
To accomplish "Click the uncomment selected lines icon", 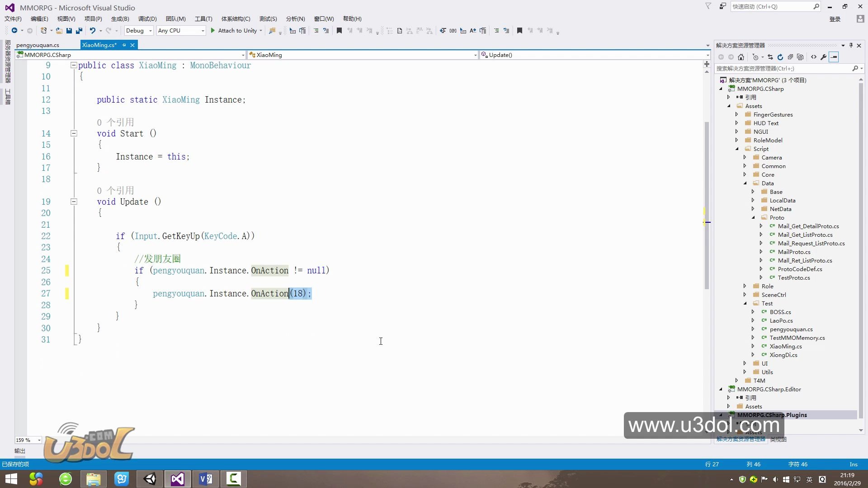I will tap(326, 31).
